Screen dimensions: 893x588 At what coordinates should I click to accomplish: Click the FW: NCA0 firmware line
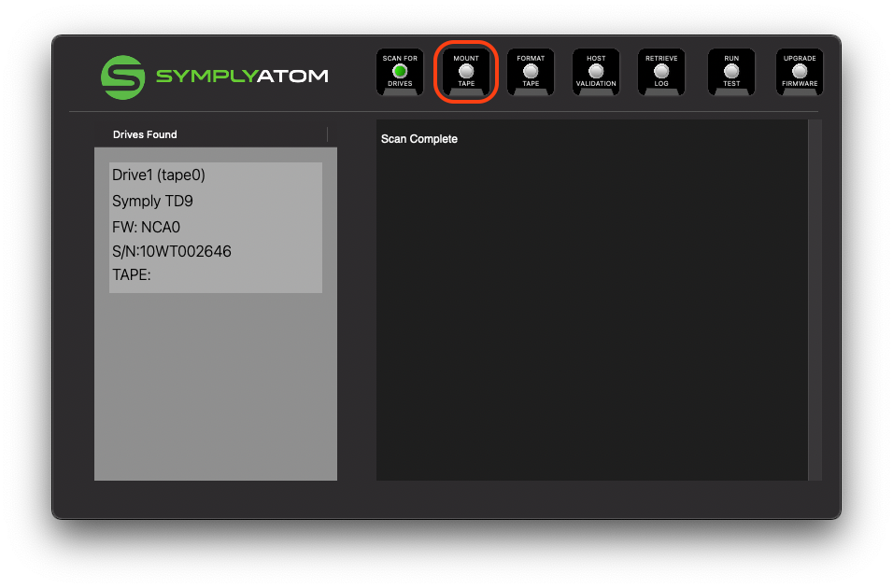(x=146, y=227)
